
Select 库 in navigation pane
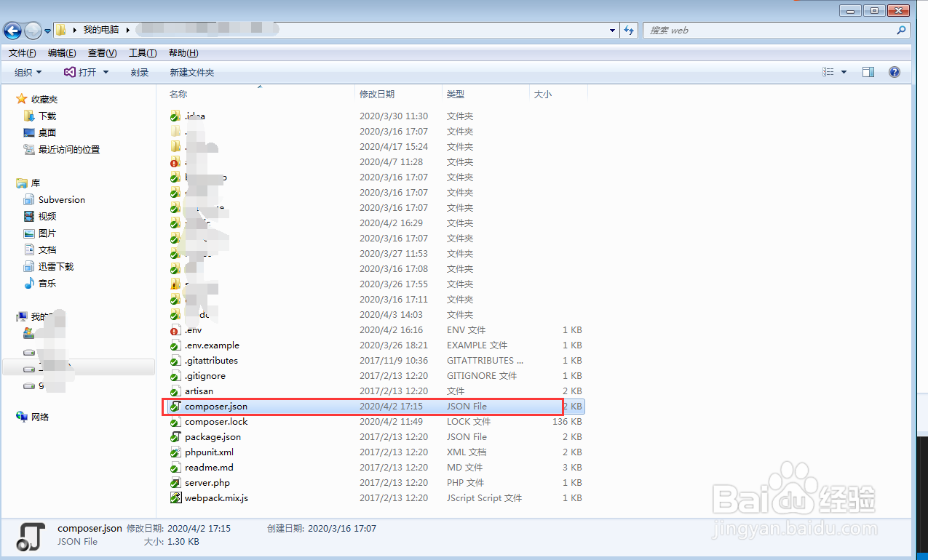click(x=36, y=183)
